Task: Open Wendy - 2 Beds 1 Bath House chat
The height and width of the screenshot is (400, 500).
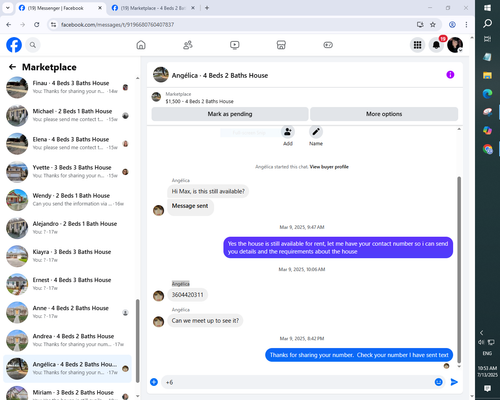Action: [68, 200]
